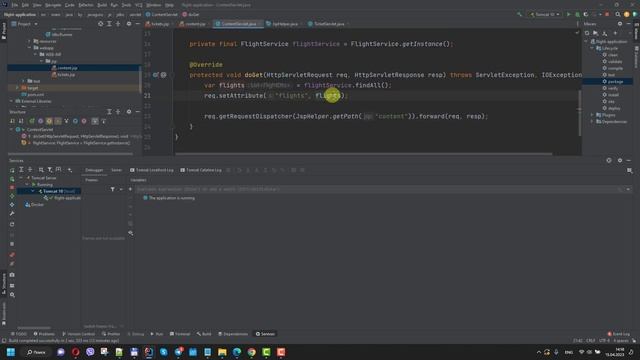640x360 pixels.
Task: Collapse the webapp folder in project tree
Action: 29,48
